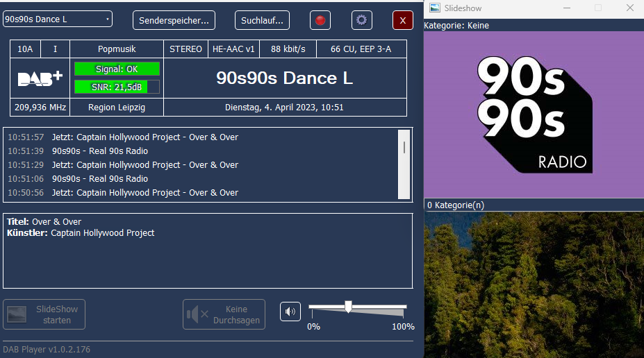Viewport: 644px width, 358px height.
Task: Click the green Signal: OK indicator
Action: pyautogui.click(x=117, y=69)
